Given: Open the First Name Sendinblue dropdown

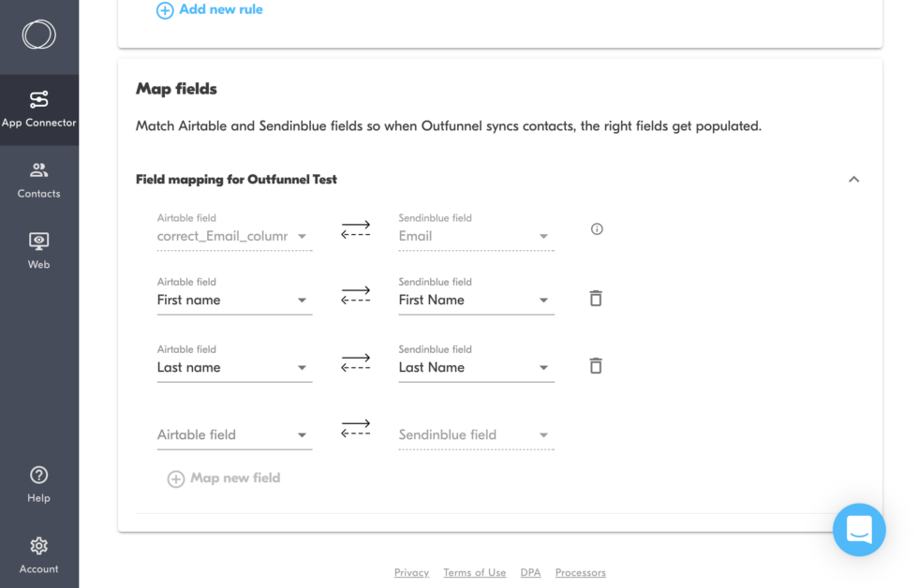Looking at the screenshot, I should coord(543,300).
